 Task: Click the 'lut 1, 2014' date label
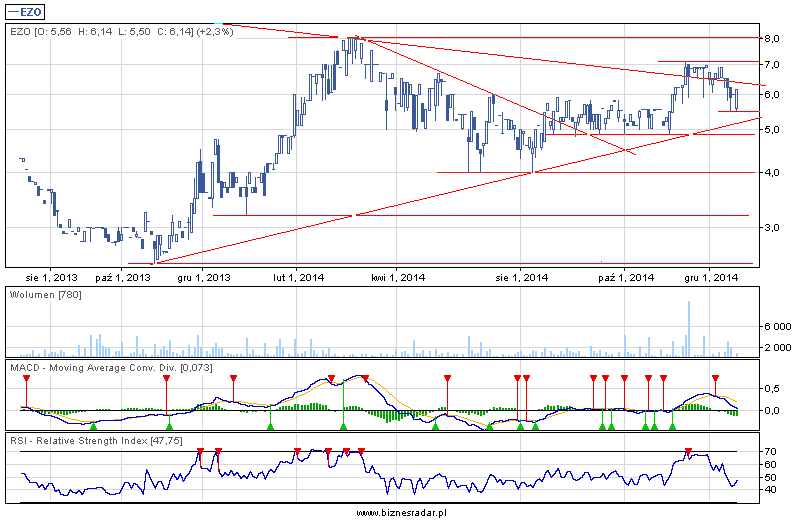pyautogui.click(x=298, y=277)
